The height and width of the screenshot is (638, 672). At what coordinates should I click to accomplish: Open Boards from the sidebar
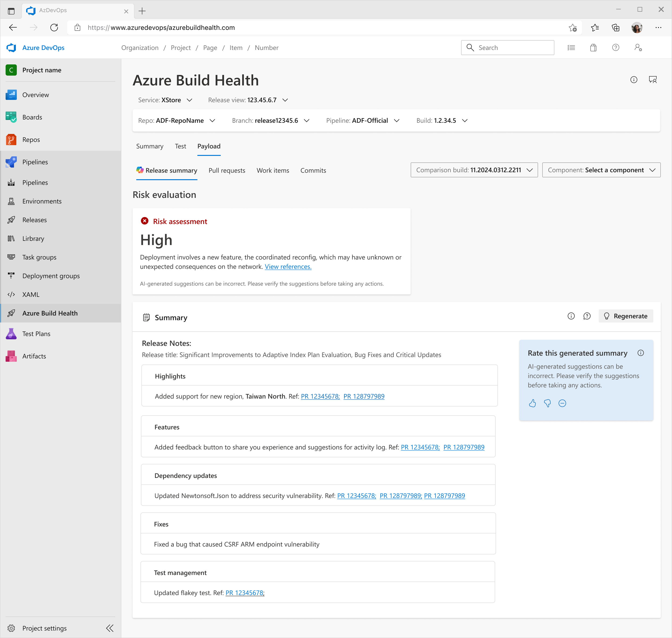(x=32, y=117)
